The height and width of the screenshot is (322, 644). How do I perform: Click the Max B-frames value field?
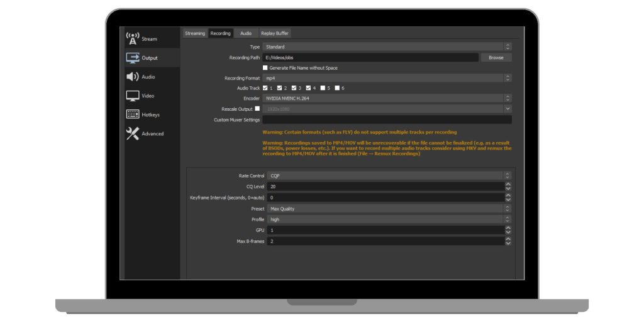(x=386, y=241)
